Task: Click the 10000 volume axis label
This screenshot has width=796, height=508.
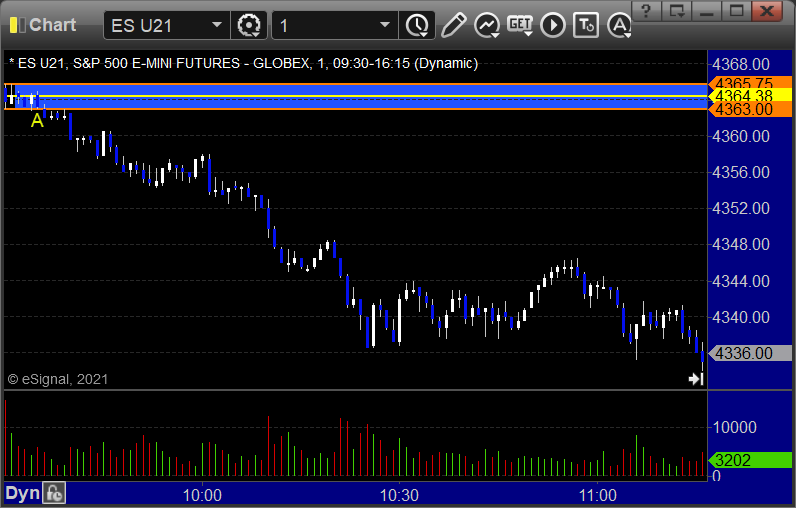Action: click(x=734, y=427)
